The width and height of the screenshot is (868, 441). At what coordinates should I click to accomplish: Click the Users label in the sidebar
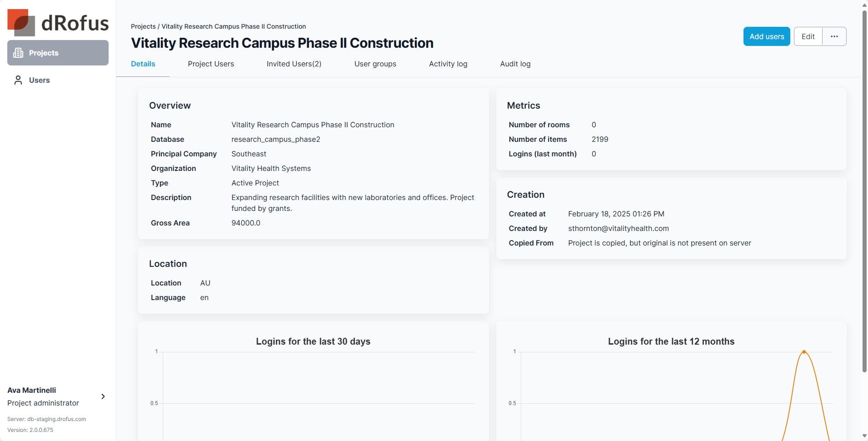[40, 80]
